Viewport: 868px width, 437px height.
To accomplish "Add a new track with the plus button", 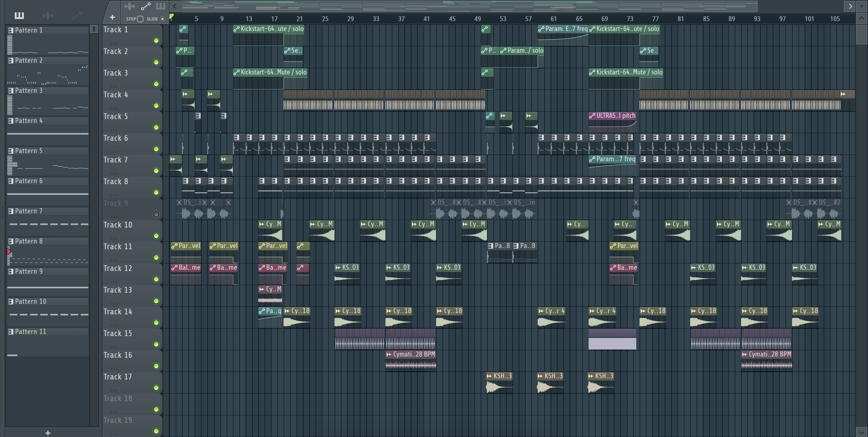I will coord(112,17).
